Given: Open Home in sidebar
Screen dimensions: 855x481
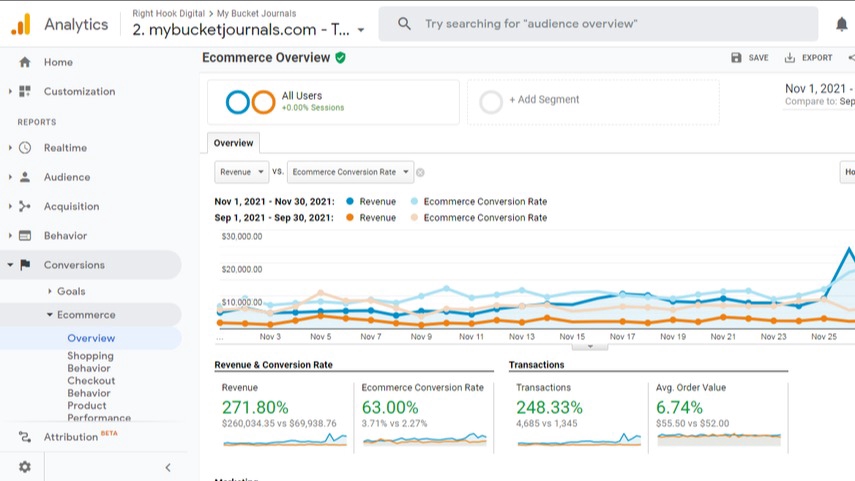Looking at the screenshot, I should 58,62.
